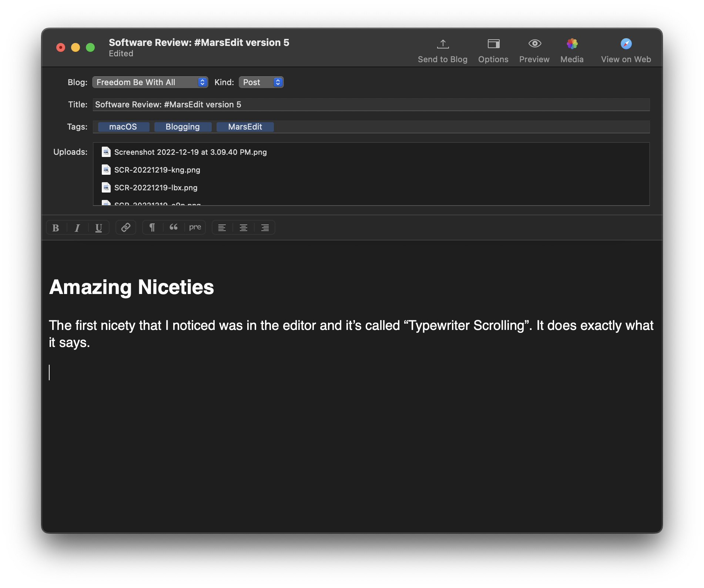Open the Blog dropdown 'Freedom Be With All'

150,82
